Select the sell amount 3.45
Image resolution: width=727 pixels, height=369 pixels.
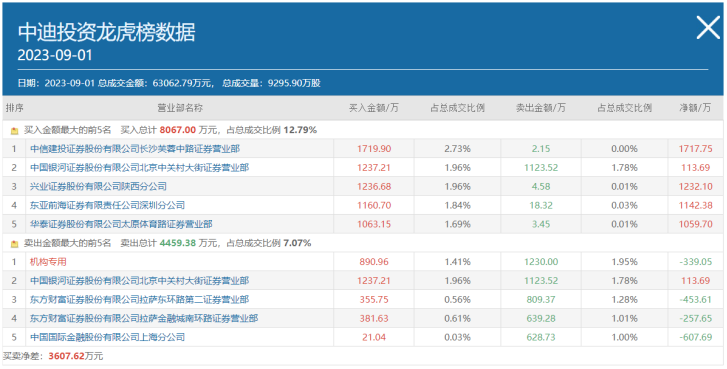[x=541, y=224]
